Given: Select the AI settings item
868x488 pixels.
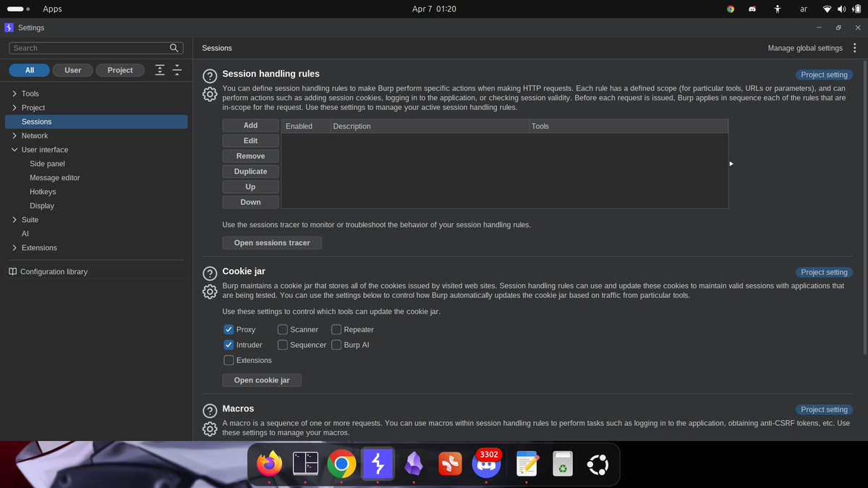Looking at the screenshot, I should tap(25, 234).
